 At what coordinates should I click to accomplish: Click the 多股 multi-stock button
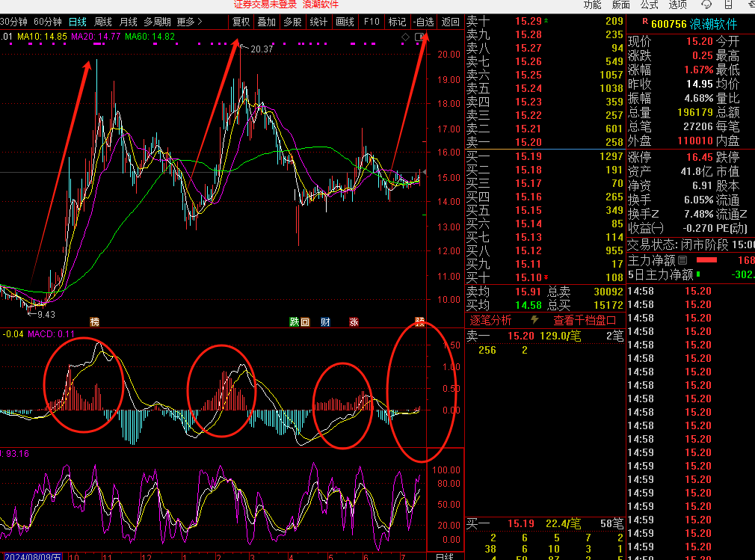coord(292,22)
